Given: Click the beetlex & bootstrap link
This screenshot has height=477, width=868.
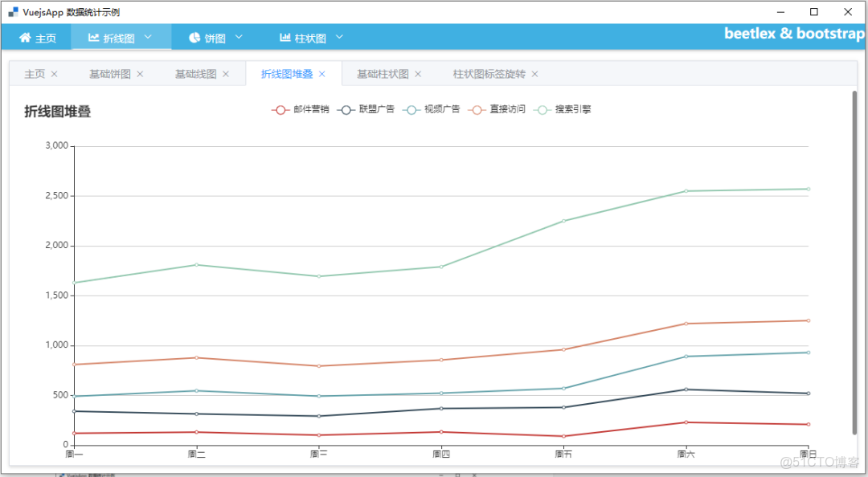Looking at the screenshot, I should [793, 35].
